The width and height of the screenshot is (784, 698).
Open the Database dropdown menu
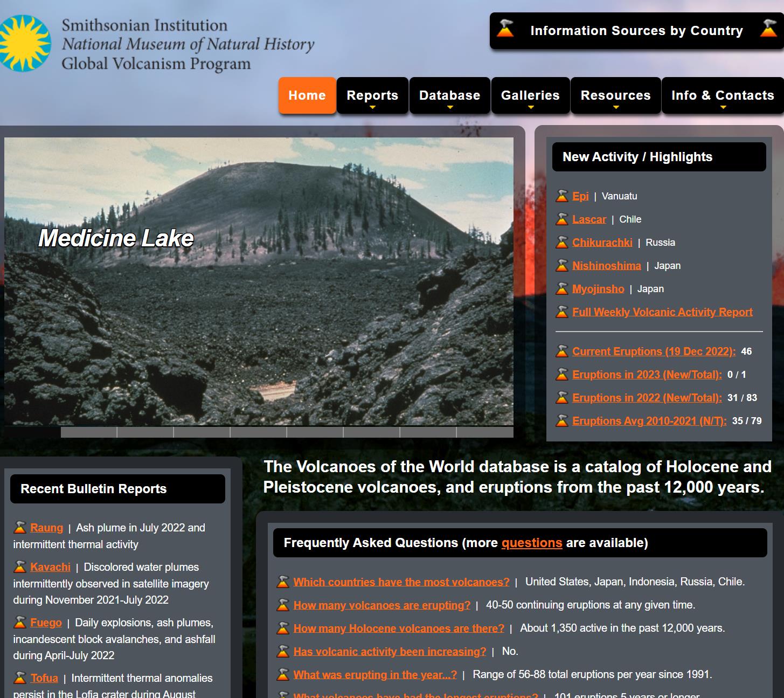[449, 96]
